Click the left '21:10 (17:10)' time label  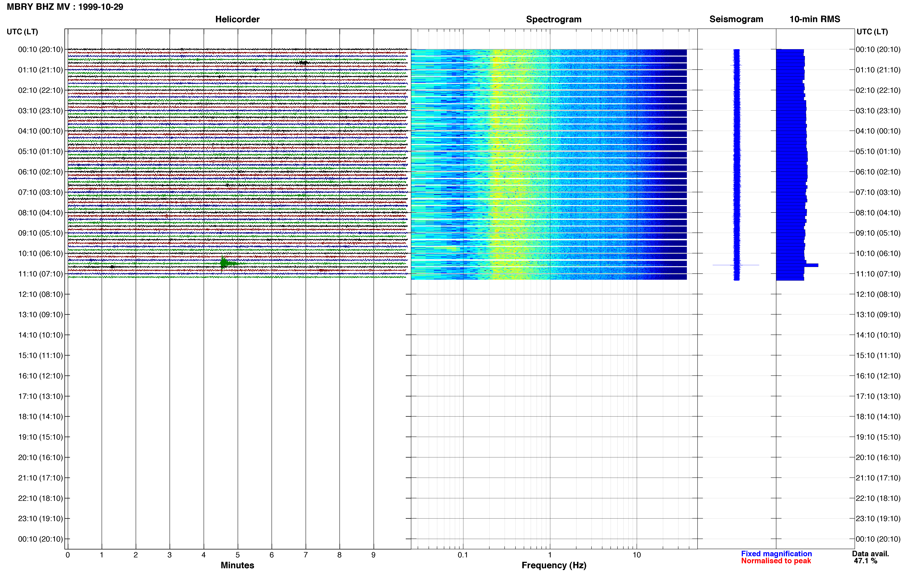click(41, 477)
